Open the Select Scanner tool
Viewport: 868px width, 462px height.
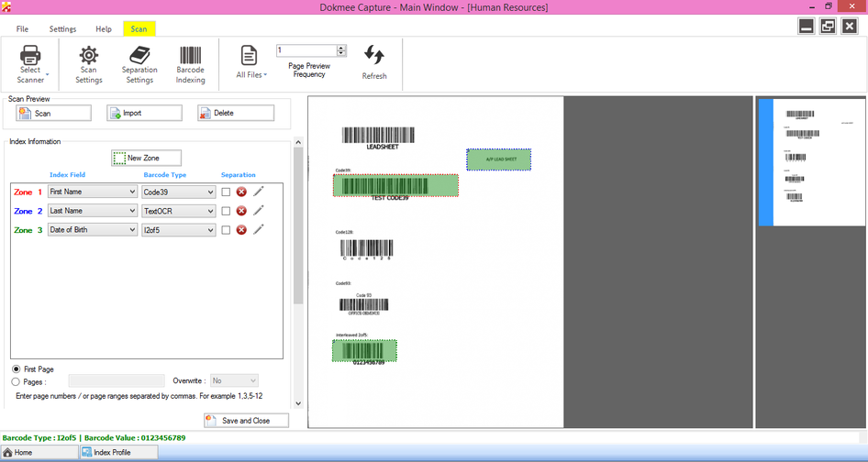tap(30, 64)
